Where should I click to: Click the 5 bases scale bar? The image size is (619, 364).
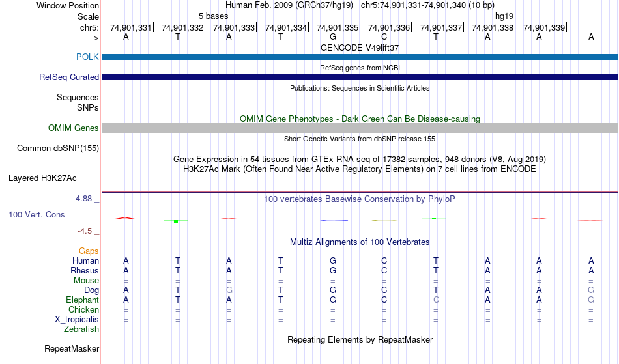click(360, 16)
